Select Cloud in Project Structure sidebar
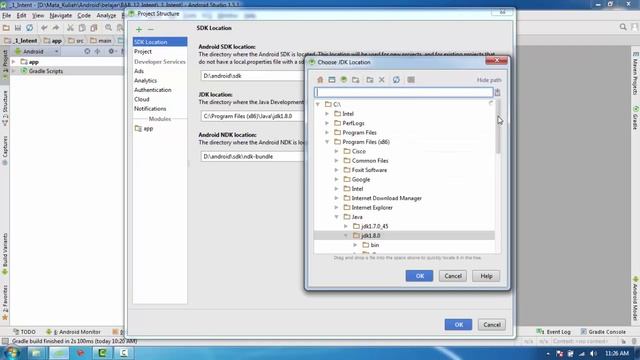 (x=142, y=99)
